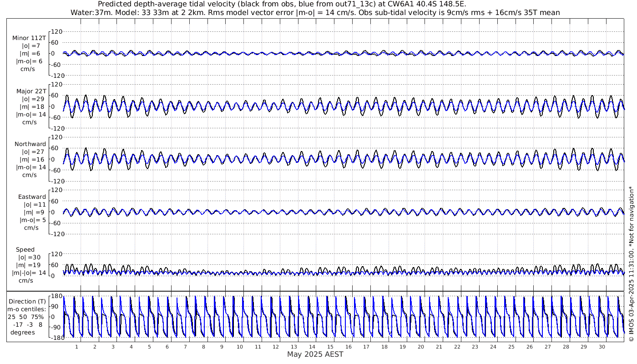Screen dimensions: 637x364
Task: Click "|m-o|= 14" under Major 22T
Action: pyautogui.click(x=31, y=114)
